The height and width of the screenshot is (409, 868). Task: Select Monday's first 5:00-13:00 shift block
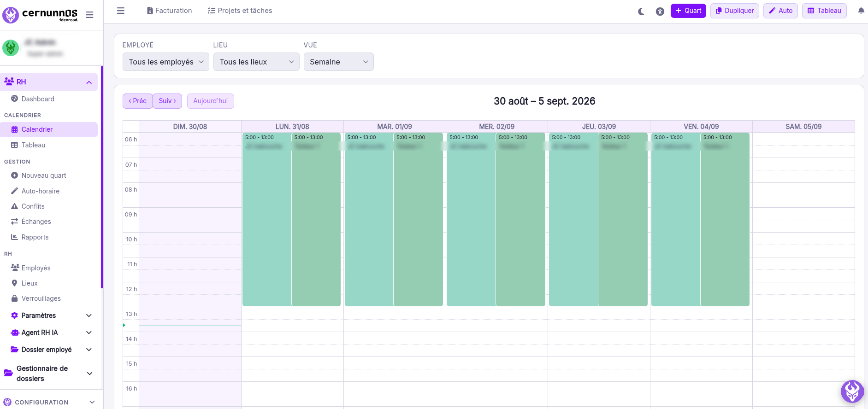coord(267,219)
